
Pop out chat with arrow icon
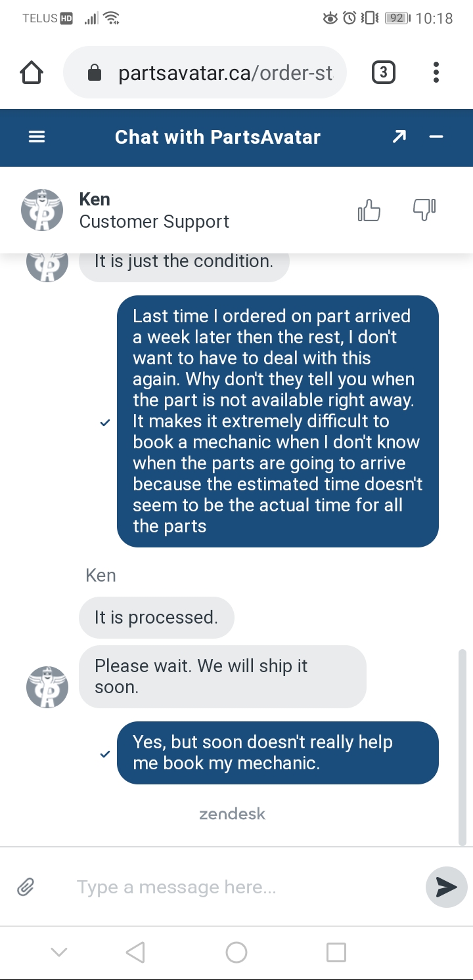(399, 137)
